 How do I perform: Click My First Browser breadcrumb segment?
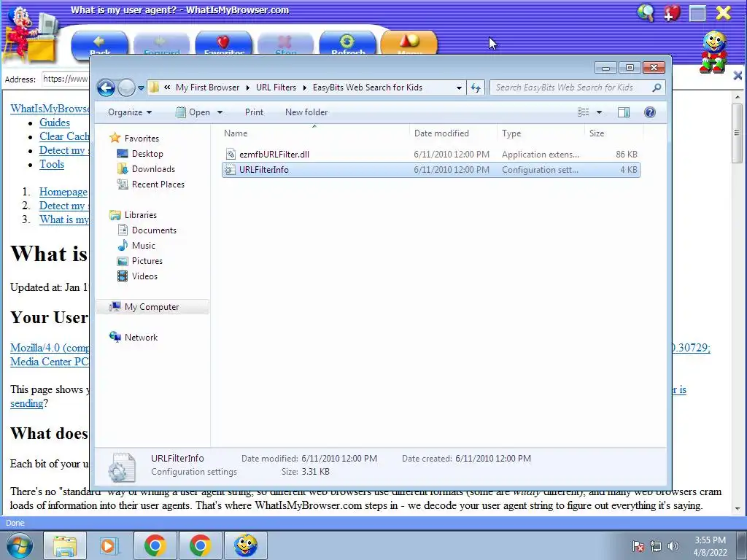(207, 87)
